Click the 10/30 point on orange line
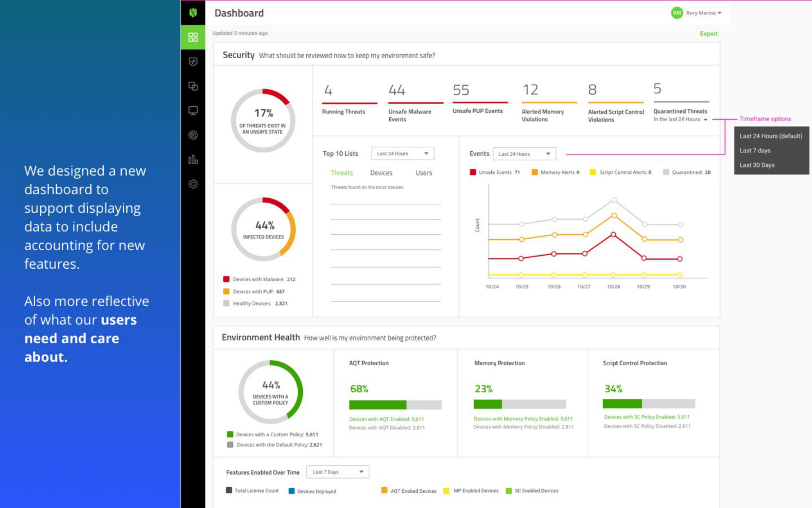The width and height of the screenshot is (812, 508). tap(680, 240)
